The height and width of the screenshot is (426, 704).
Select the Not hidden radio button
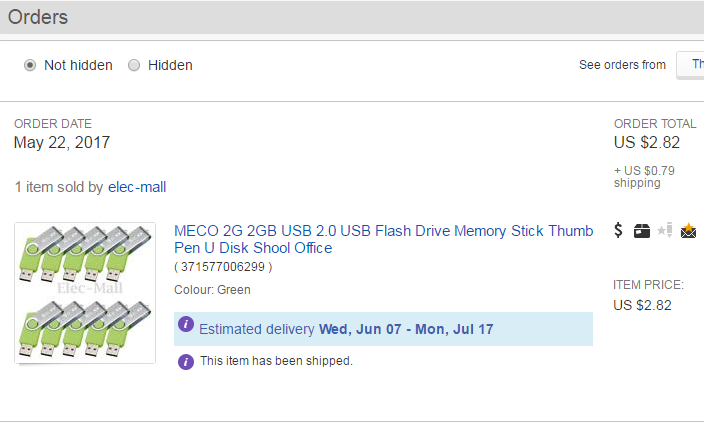click(30, 65)
